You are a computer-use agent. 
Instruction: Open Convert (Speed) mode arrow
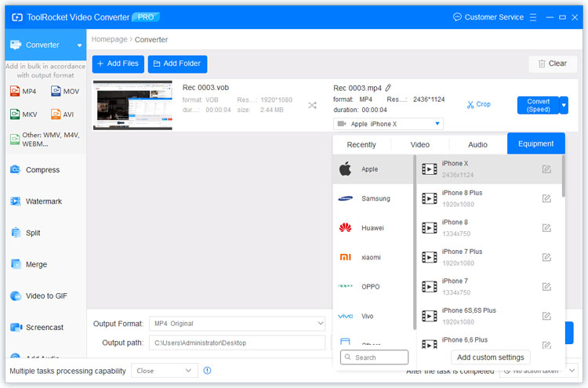click(563, 105)
